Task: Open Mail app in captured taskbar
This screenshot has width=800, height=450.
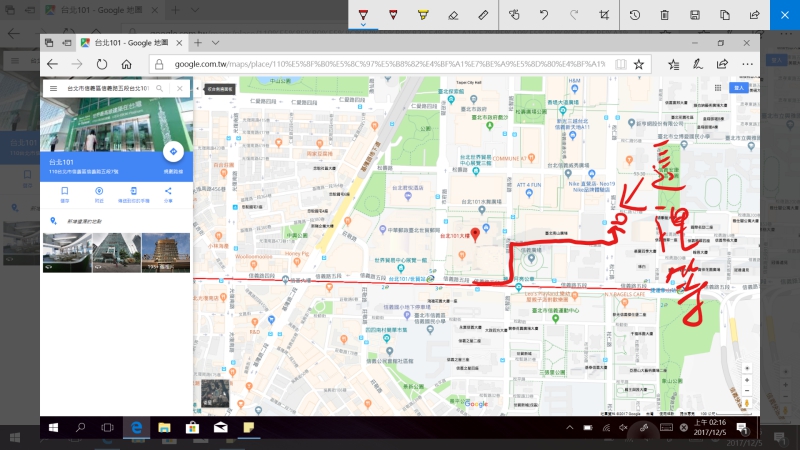Action: 220,428
